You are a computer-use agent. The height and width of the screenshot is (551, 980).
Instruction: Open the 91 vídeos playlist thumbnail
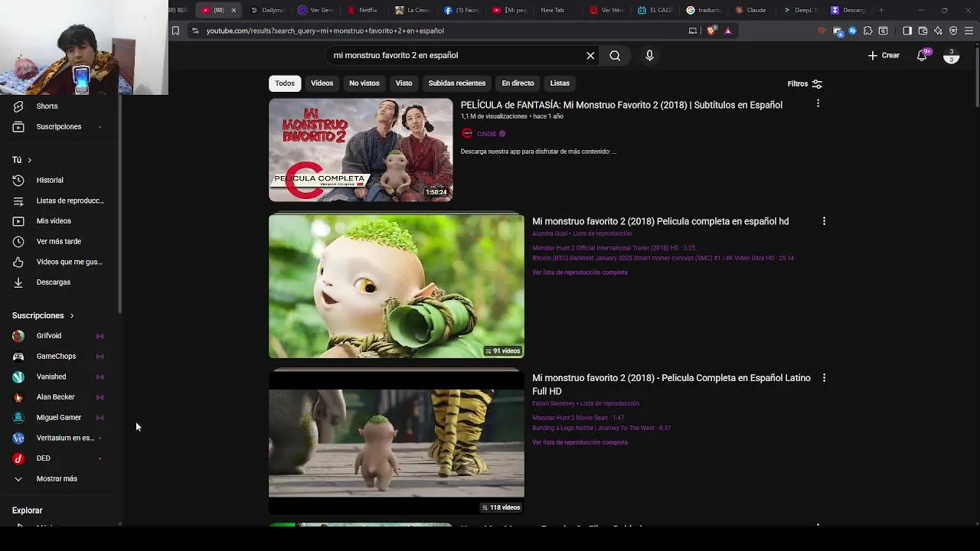click(x=397, y=286)
